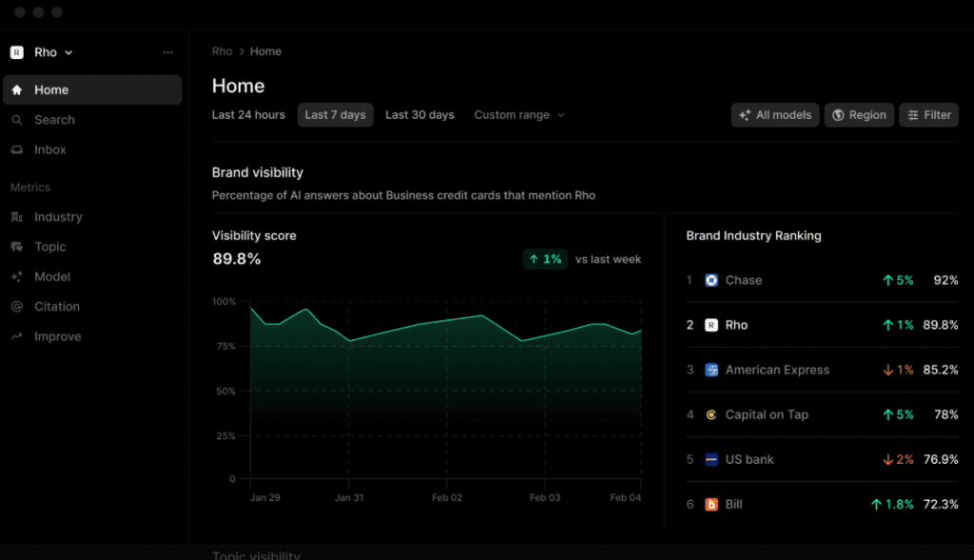Click Chase's 92% visibility value
The width and height of the screenshot is (974, 560).
pos(945,280)
